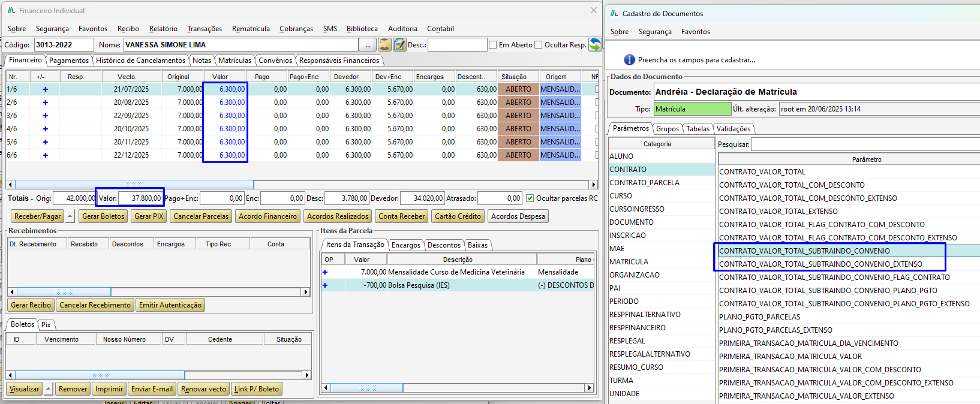The image size is (980, 404).
Task: Click the Vecto. column header
Action: [x=131, y=77]
